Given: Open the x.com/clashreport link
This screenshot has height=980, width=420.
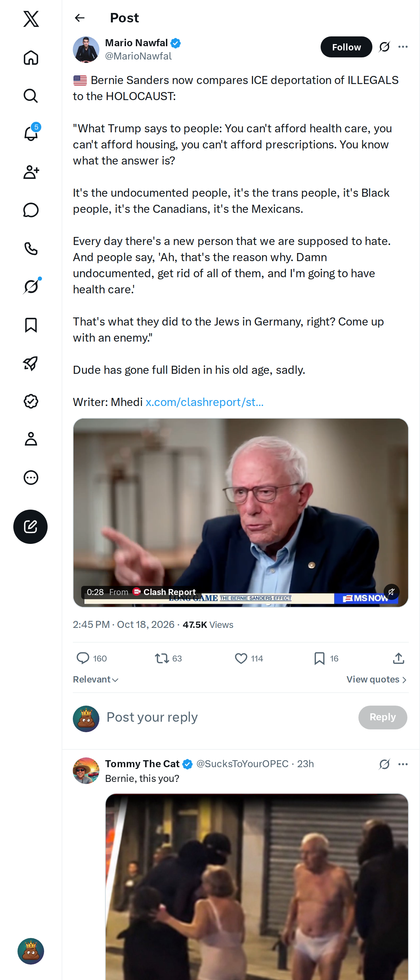Looking at the screenshot, I should point(204,402).
